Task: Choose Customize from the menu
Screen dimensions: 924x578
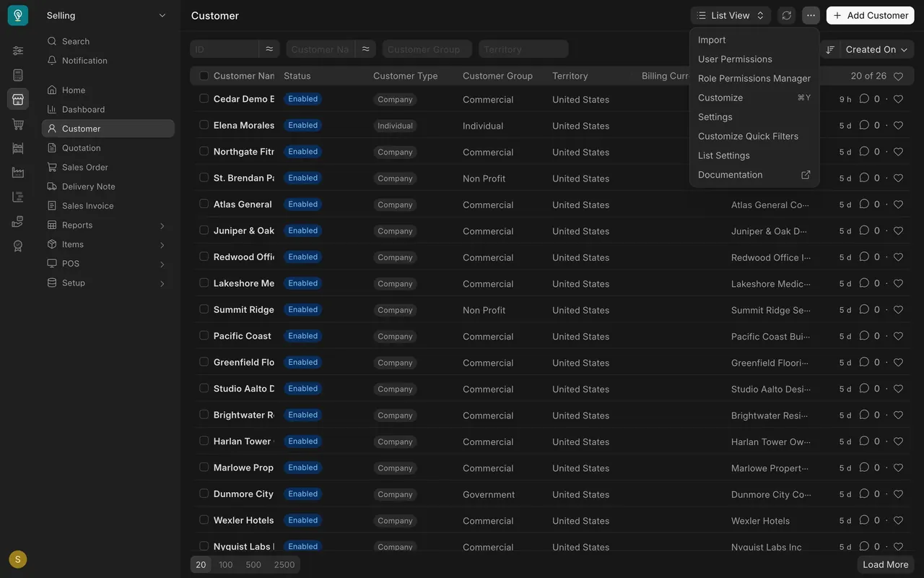Action: point(754,98)
